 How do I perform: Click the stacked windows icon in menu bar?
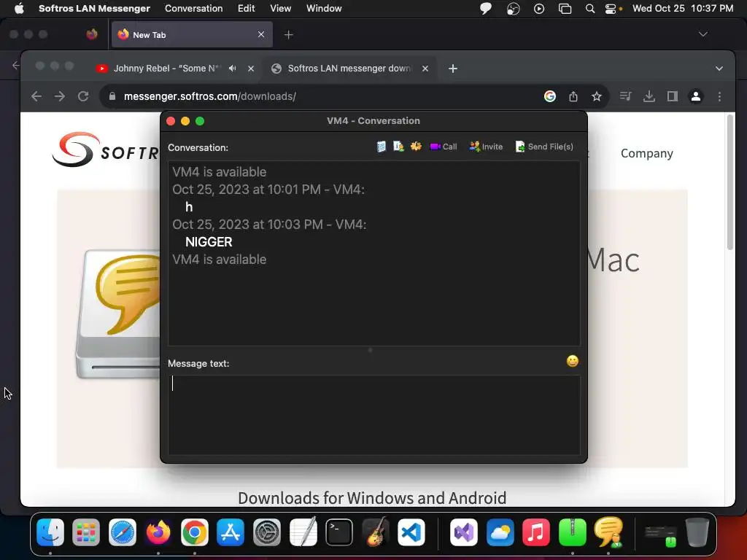565,9
